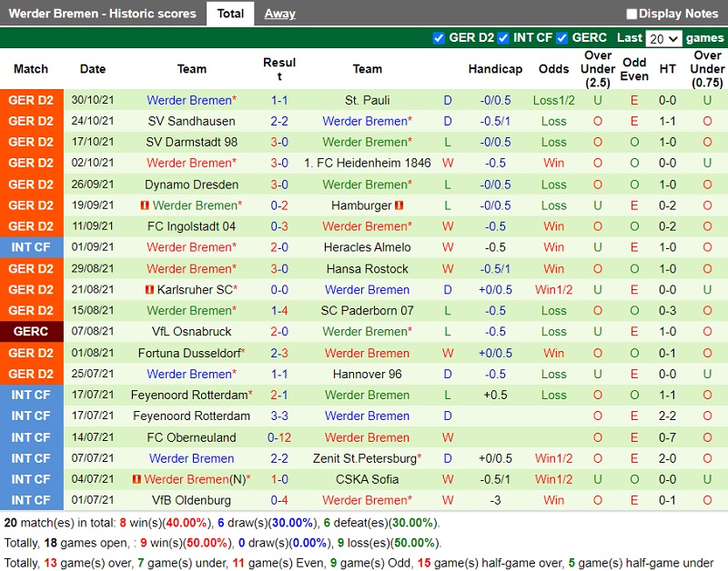728x571 pixels.
Task: Select GER D2 league cell dated 30/10/21
Action: click(x=31, y=100)
